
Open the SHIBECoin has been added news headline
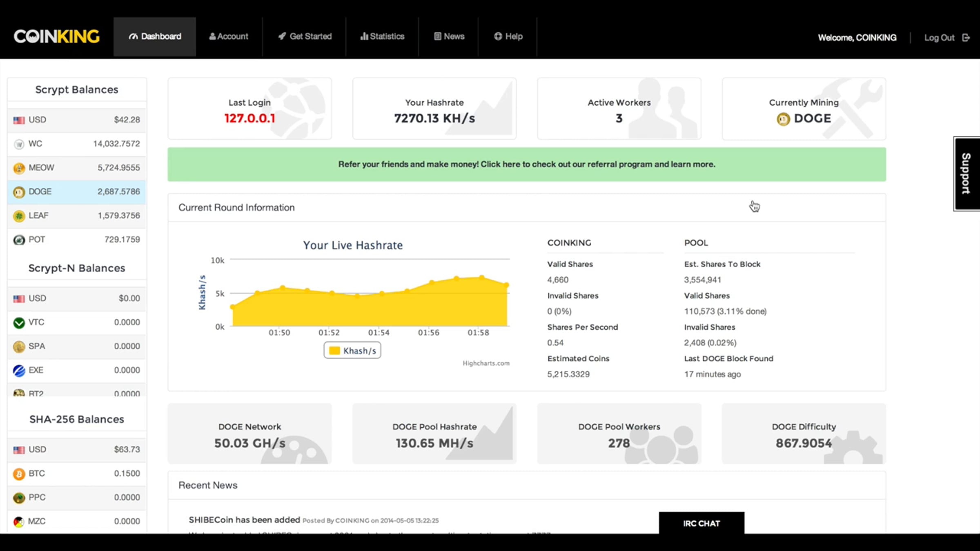[244, 520]
